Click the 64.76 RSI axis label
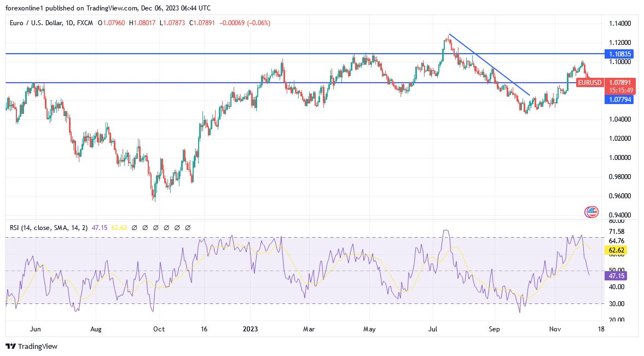644x356 pixels. [617, 241]
